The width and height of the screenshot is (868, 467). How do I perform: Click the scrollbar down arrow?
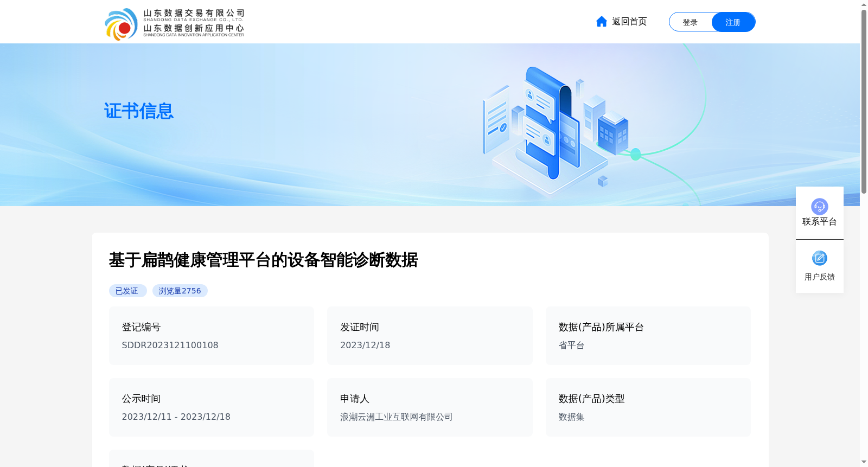point(864,462)
